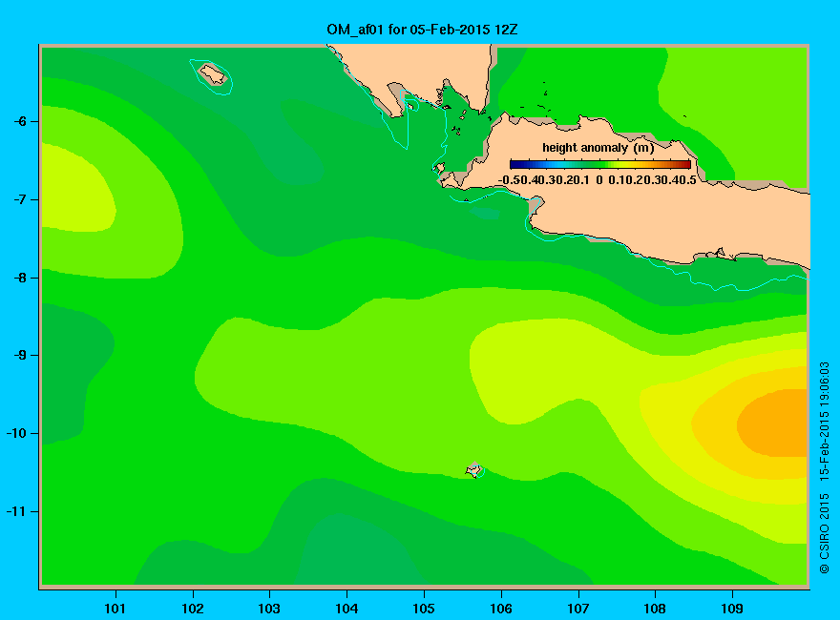The width and height of the screenshot is (840, 620).
Task: Click the standalone "0" label under the colorbar
Action: pos(598,180)
